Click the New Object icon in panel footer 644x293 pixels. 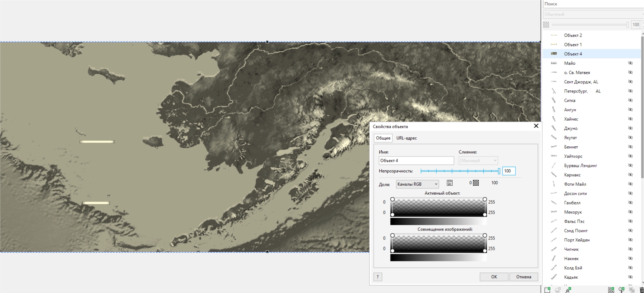547,290
